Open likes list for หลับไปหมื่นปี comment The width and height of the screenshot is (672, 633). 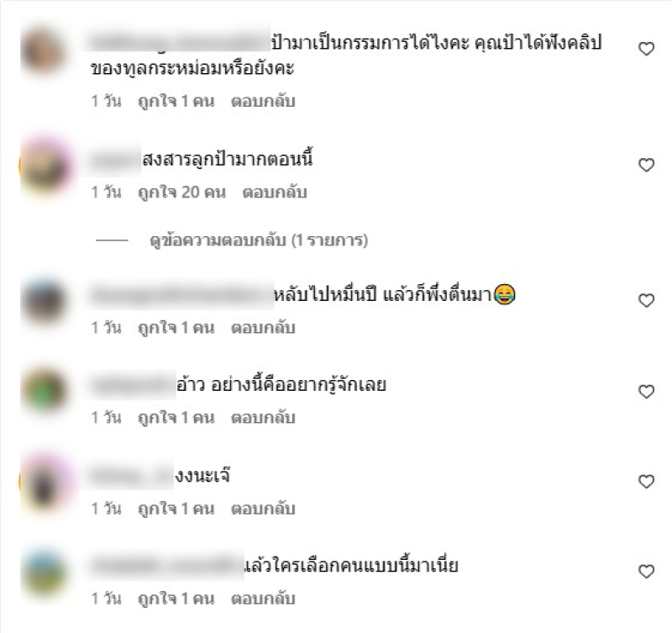tap(176, 328)
